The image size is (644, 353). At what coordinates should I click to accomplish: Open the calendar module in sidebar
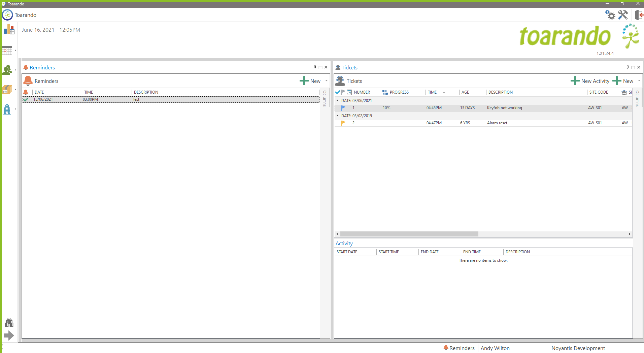7,51
